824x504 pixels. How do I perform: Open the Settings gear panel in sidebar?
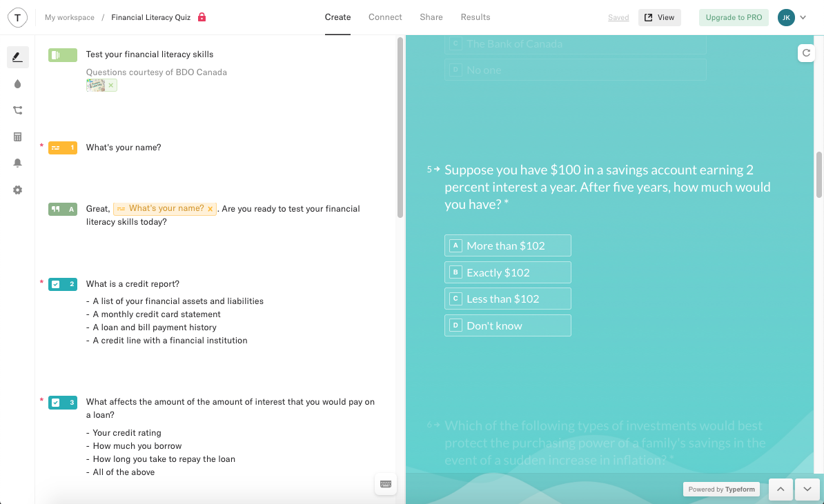click(17, 190)
